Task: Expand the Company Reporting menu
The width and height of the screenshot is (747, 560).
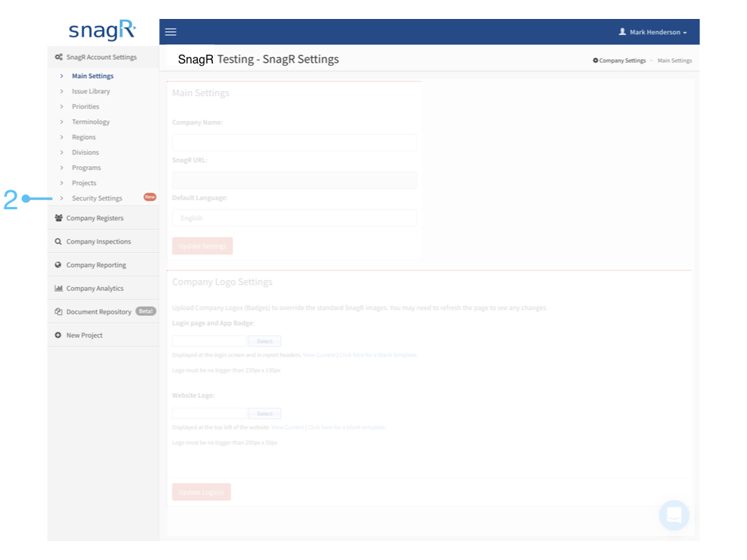Action: [103, 264]
